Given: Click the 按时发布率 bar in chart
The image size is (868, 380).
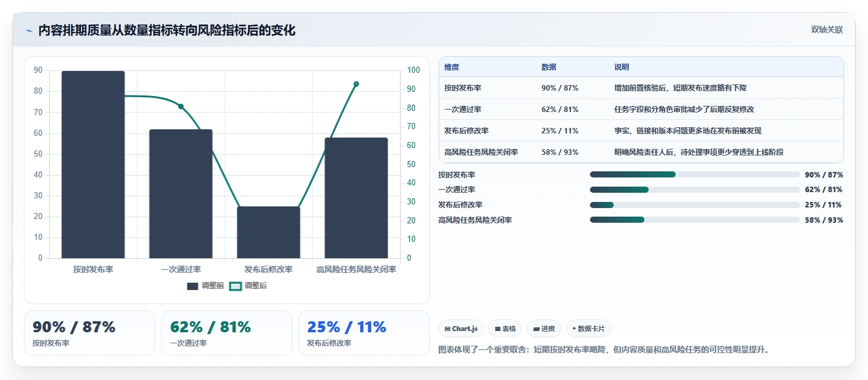Looking at the screenshot, I should pos(93,165).
